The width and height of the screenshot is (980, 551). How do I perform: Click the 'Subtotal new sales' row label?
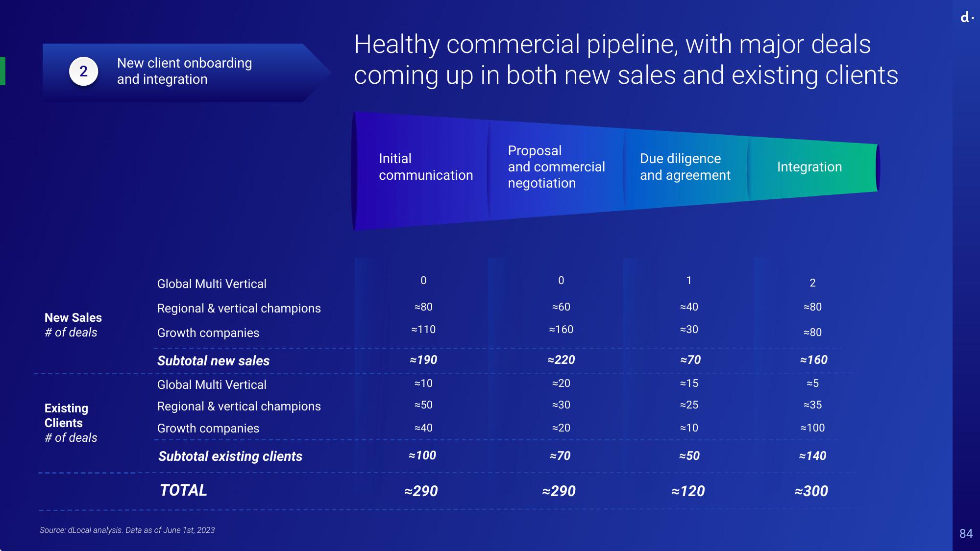(213, 361)
